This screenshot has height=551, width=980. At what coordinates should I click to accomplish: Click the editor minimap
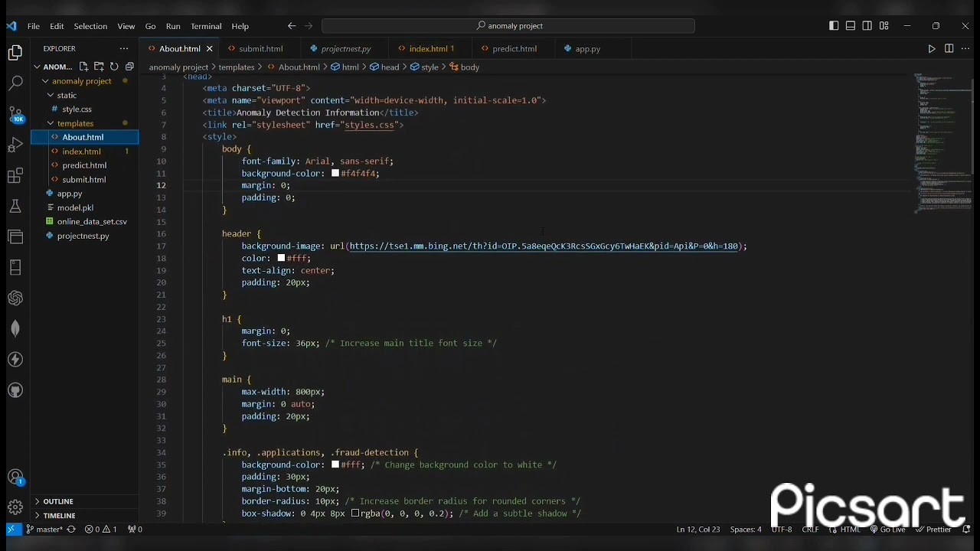(x=942, y=144)
